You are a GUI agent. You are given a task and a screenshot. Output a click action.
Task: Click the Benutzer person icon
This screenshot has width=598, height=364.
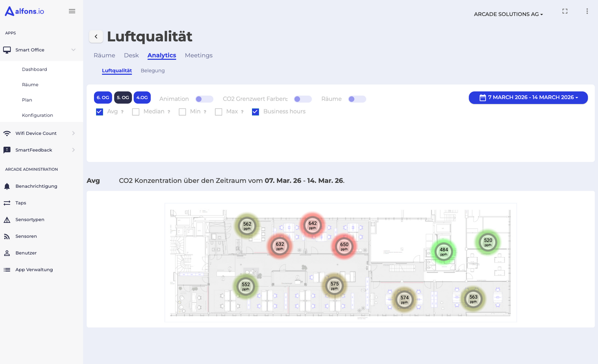tap(7, 253)
